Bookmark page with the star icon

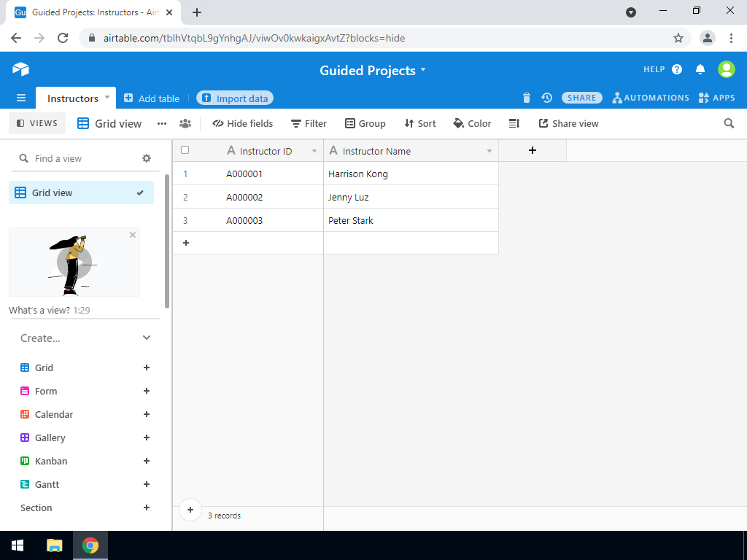click(678, 38)
